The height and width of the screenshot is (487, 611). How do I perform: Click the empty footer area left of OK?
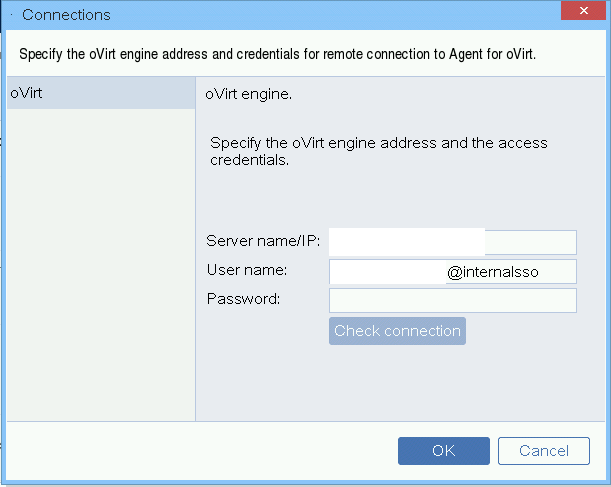click(x=200, y=451)
